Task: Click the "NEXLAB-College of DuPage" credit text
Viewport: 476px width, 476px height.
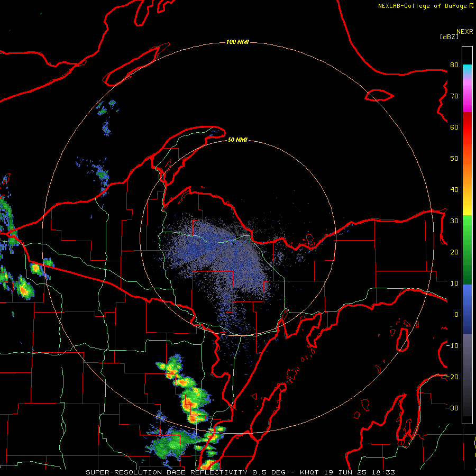Action: (x=422, y=6)
